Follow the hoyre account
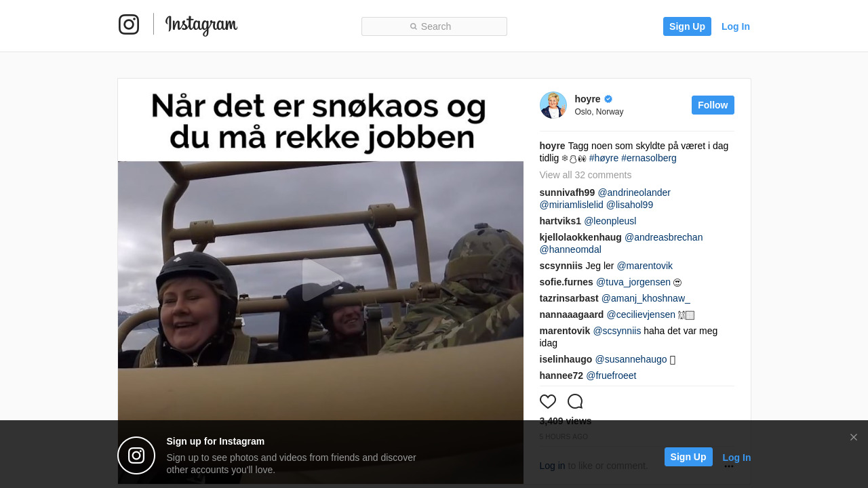Screen dimensions: 868x488 (713, 105)
